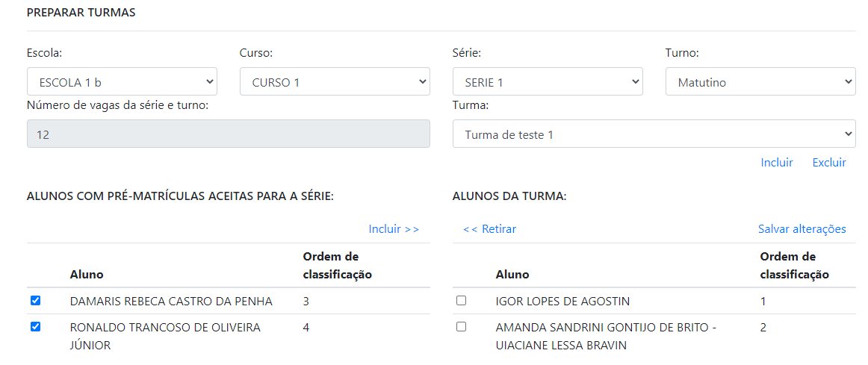Viewport: 868px width, 365px height.
Task: Open the Série dropdown
Action: (548, 82)
